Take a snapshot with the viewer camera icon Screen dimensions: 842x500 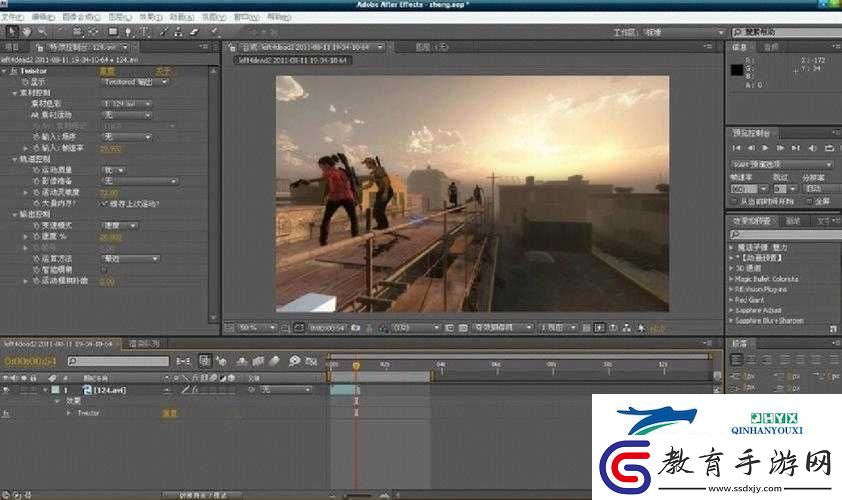[x=355, y=327]
